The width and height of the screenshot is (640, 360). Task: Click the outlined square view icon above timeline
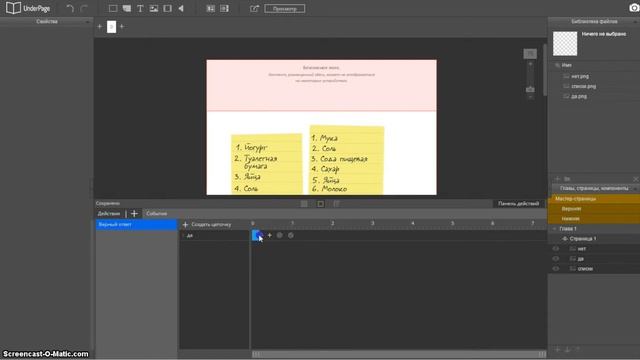pyautogui.click(x=321, y=204)
